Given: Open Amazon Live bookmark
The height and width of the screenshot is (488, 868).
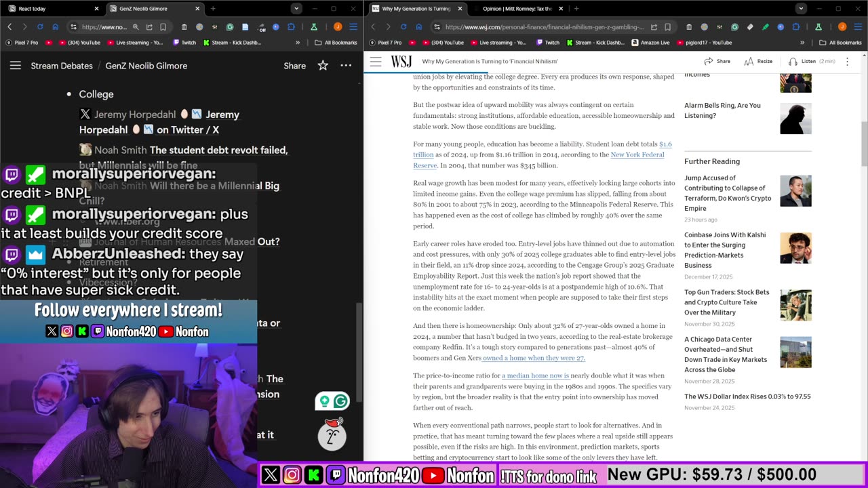Looking at the screenshot, I should (650, 43).
